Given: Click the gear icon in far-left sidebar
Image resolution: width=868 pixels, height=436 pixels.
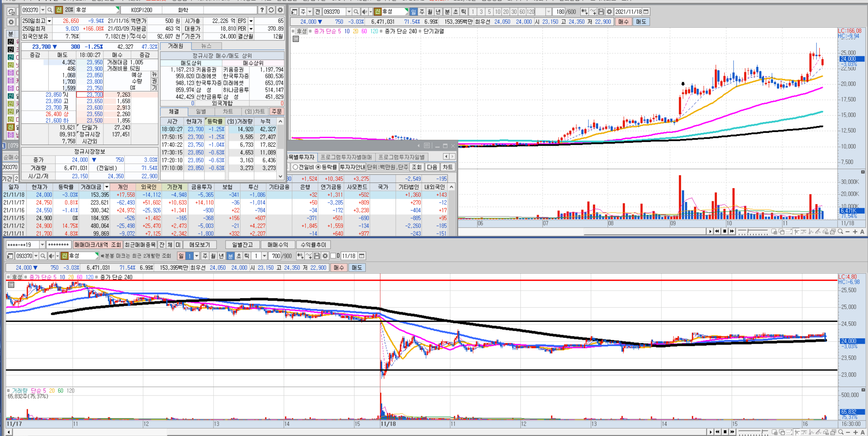Looking at the screenshot, I should [11, 22].
